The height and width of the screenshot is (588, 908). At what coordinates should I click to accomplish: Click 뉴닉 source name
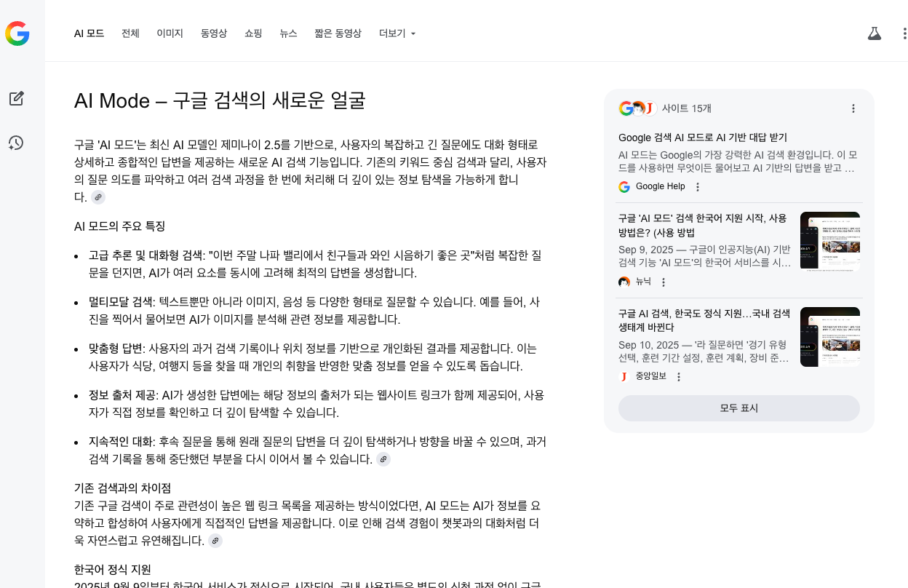tap(643, 282)
